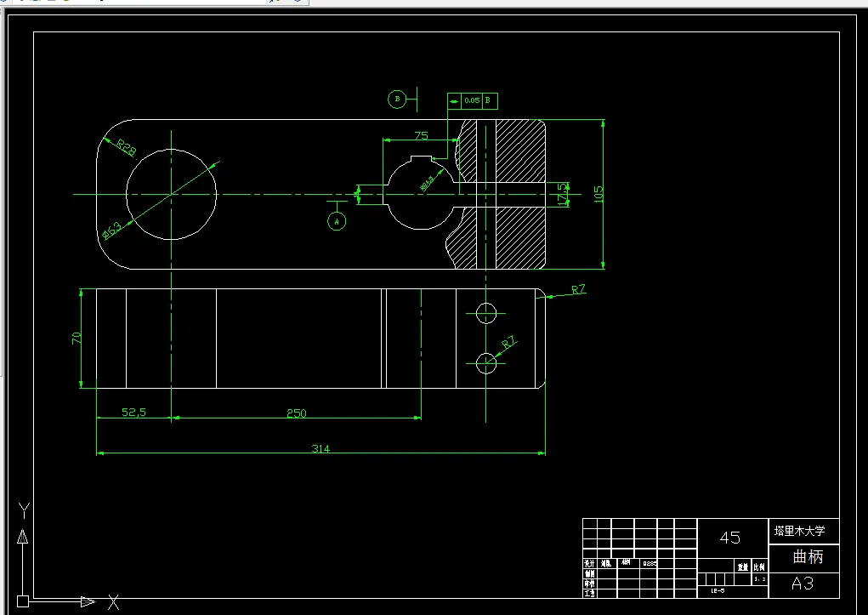Click the UCS X axis arrow
The height and width of the screenshot is (615, 868).
pos(88,601)
